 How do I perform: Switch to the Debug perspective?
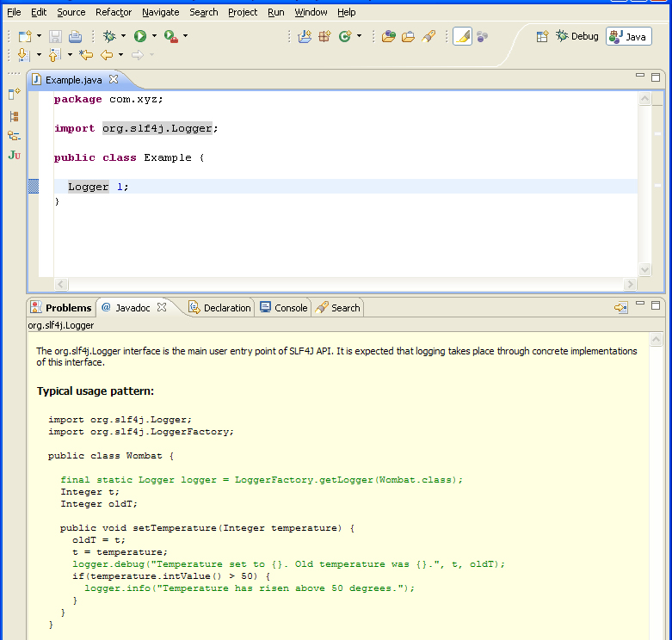(576, 36)
